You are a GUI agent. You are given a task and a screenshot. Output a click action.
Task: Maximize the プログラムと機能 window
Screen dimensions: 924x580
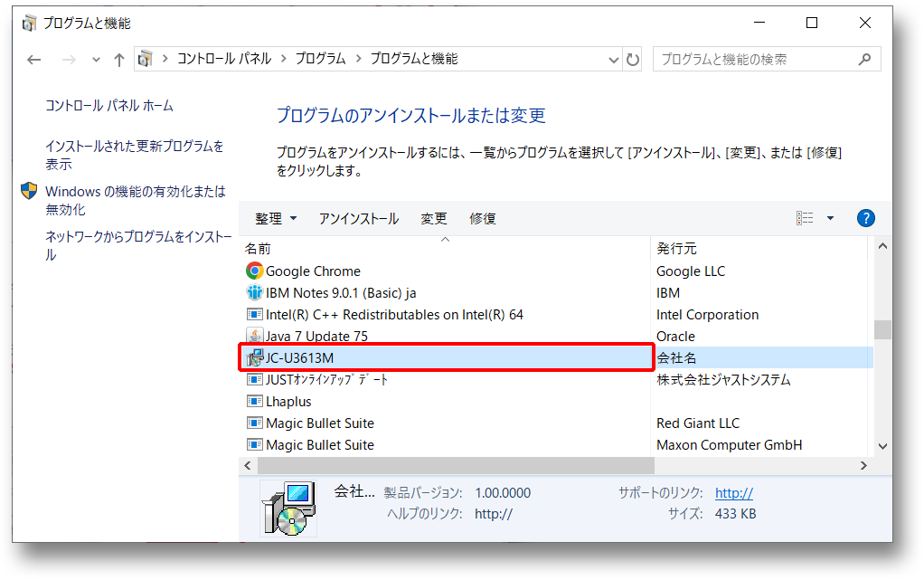[812, 23]
